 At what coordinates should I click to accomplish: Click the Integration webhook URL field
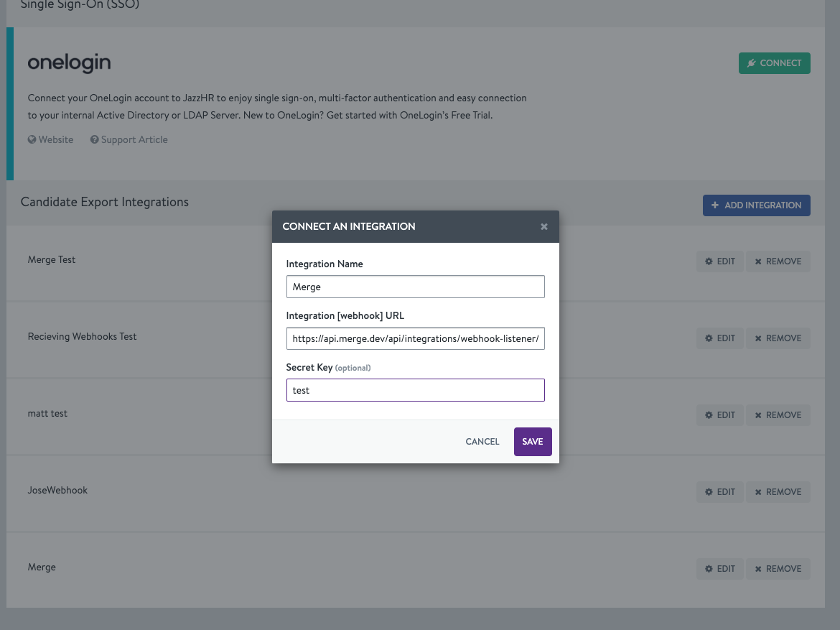[x=415, y=338]
